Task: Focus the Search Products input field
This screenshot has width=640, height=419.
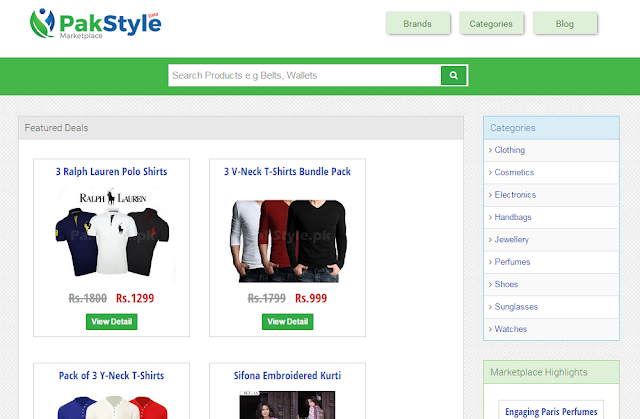Action: point(304,75)
